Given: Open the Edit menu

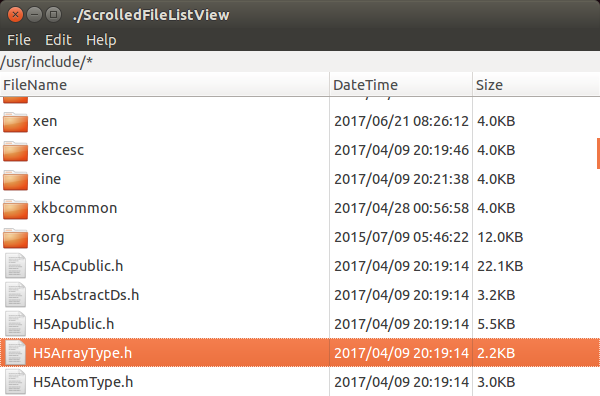Looking at the screenshot, I should point(58,40).
